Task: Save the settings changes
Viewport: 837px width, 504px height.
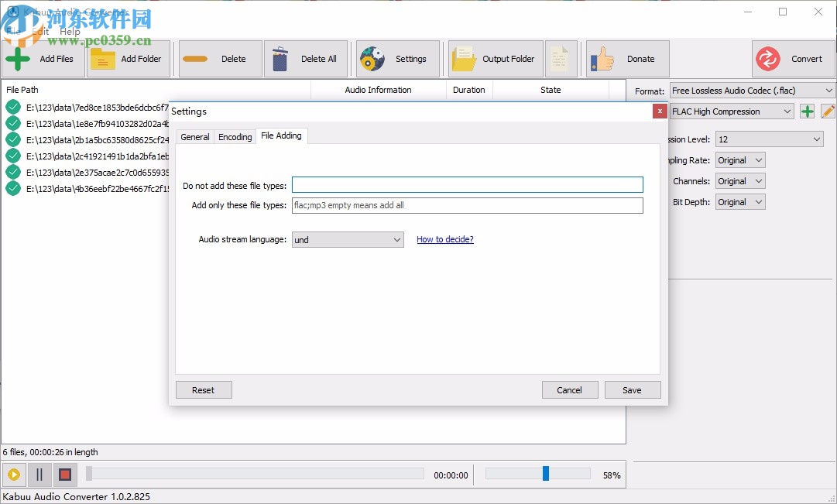Action: (x=633, y=389)
